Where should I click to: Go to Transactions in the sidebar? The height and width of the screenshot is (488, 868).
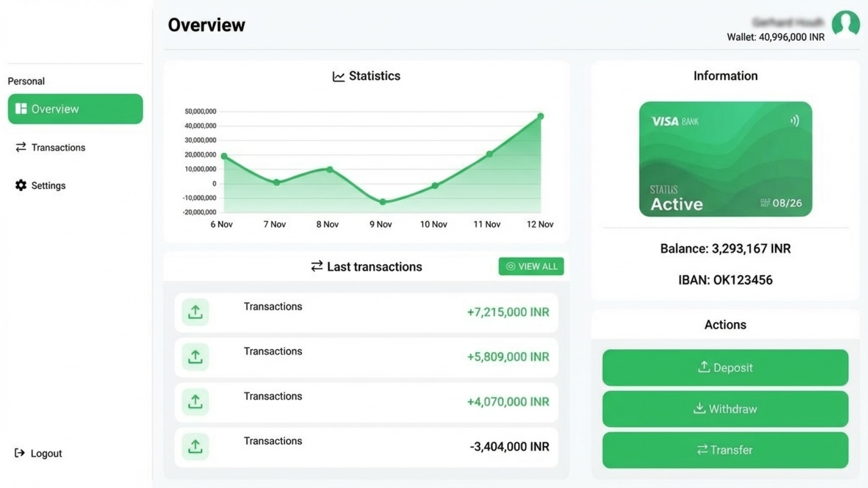point(58,147)
